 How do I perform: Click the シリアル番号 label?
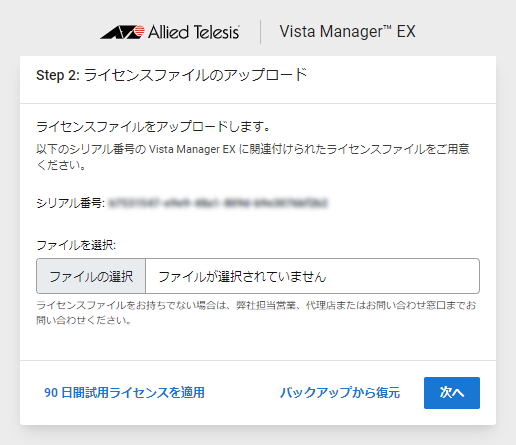(x=71, y=203)
